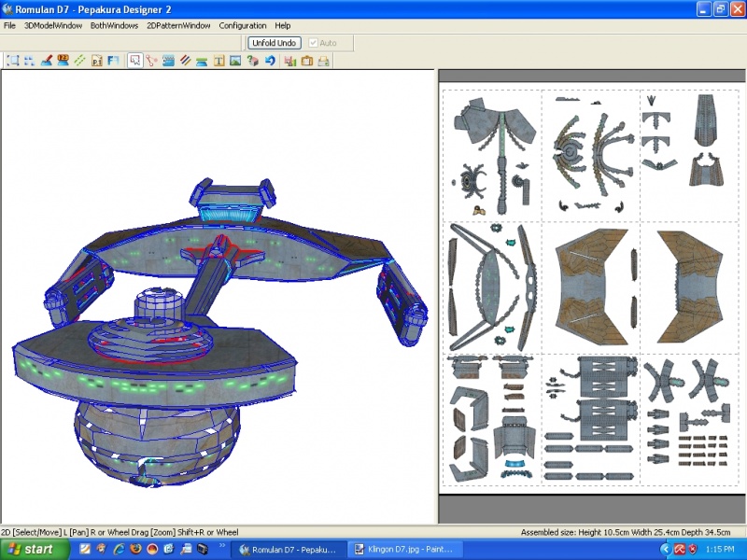The image size is (747, 560).
Task: Click the printer toolbar icon
Action: click(323, 61)
